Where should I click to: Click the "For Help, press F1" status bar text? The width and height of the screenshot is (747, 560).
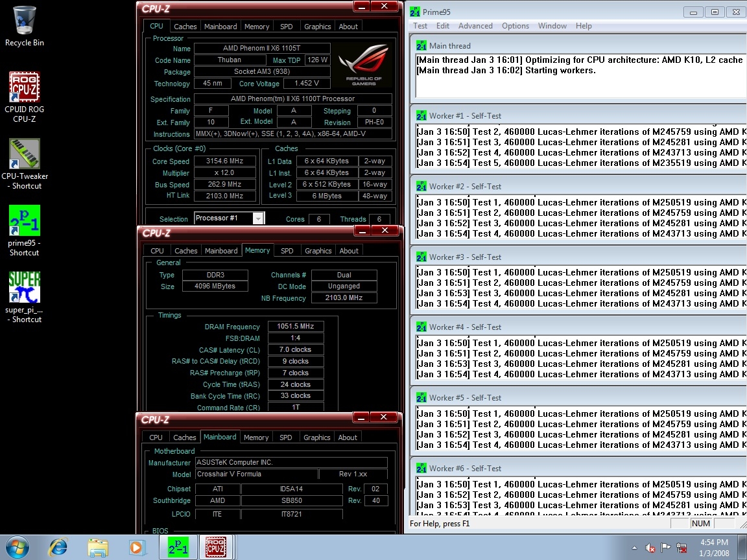click(x=440, y=524)
